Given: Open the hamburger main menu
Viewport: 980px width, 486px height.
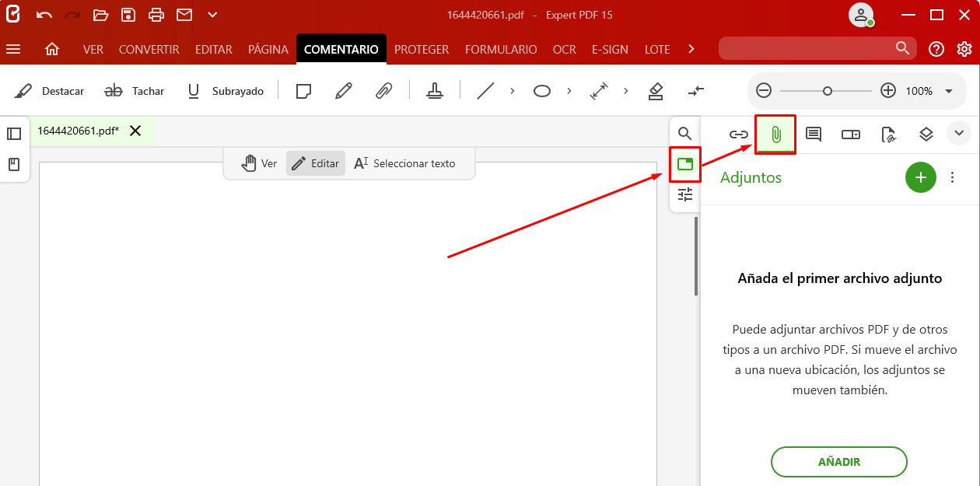Looking at the screenshot, I should tap(13, 49).
